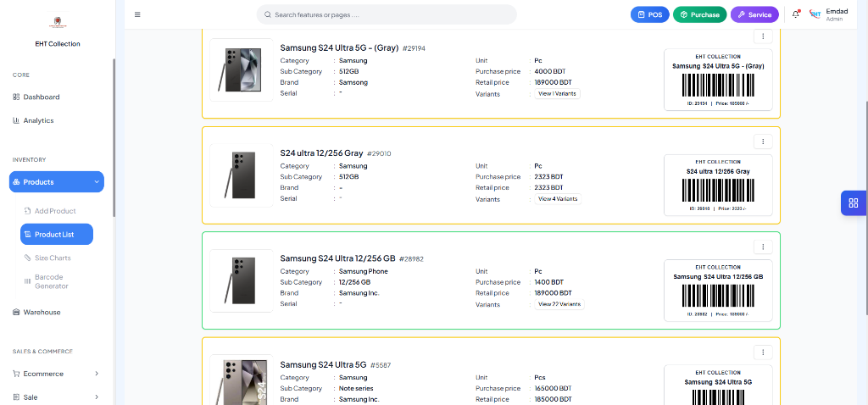The image size is (868, 405).
Task: Click the Dashboard sidebar icon
Action: click(16, 97)
